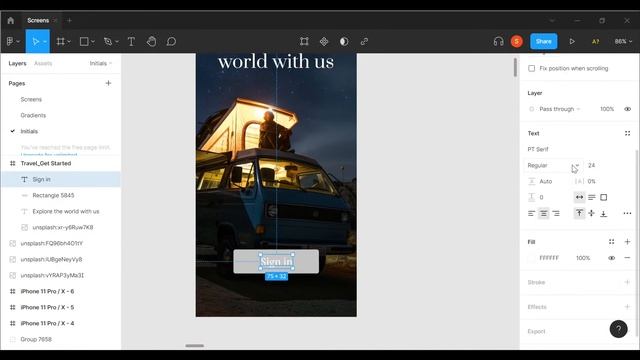Enable Fix position when scrolling checkbox
This screenshot has width=640, height=360.
[x=531, y=68]
